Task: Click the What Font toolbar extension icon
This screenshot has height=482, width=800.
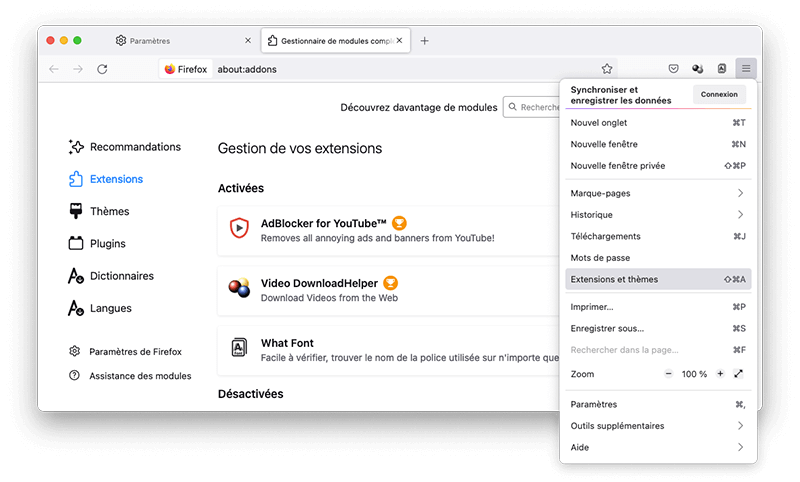Action: point(721,68)
